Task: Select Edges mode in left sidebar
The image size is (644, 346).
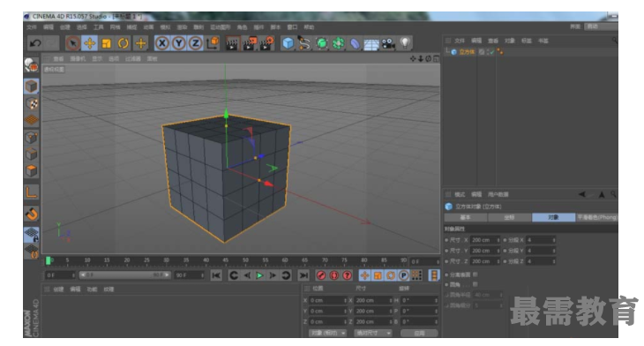Action: click(31, 154)
